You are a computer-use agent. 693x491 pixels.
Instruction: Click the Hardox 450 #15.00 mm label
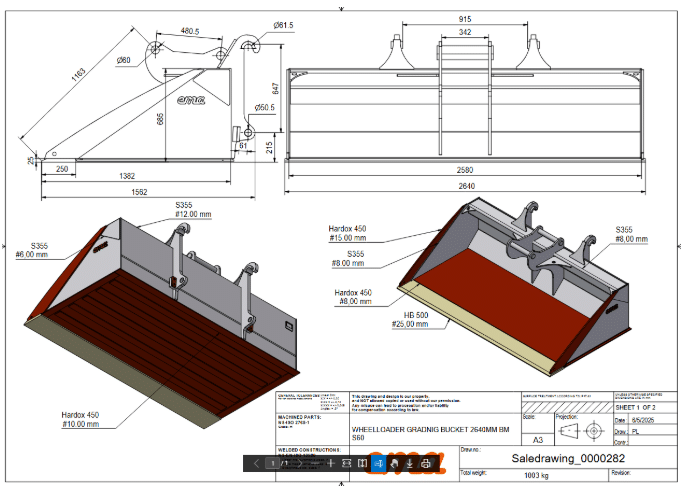(347, 233)
